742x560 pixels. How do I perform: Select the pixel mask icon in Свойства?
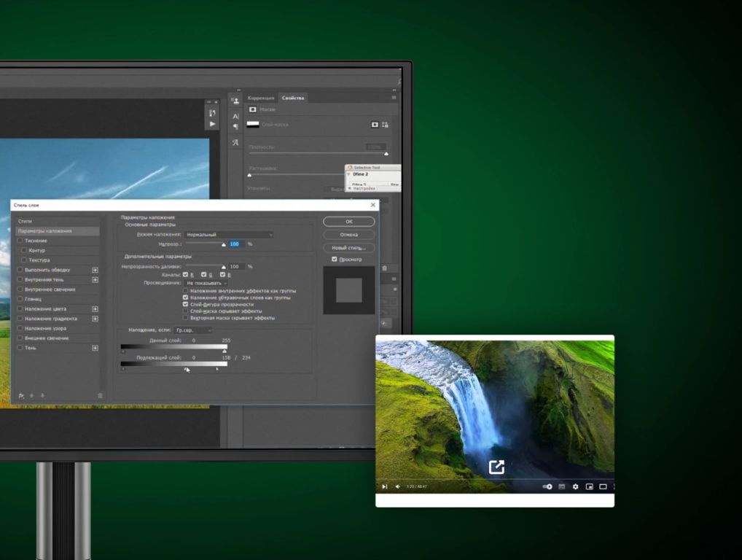[375, 125]
